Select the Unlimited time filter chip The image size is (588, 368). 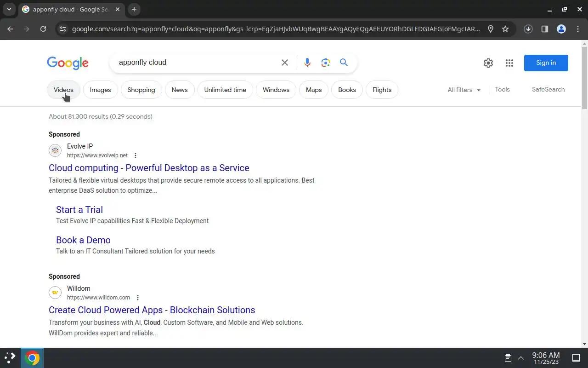225,90
